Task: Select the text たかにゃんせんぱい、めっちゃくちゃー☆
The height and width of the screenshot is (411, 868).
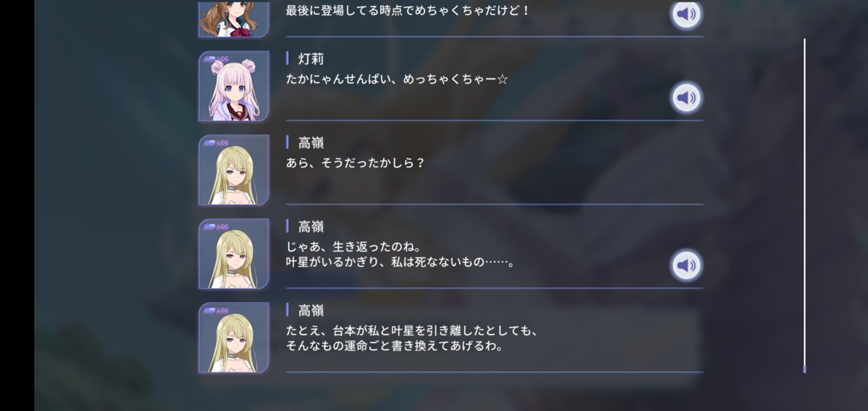Action: [x=397, y=79]
